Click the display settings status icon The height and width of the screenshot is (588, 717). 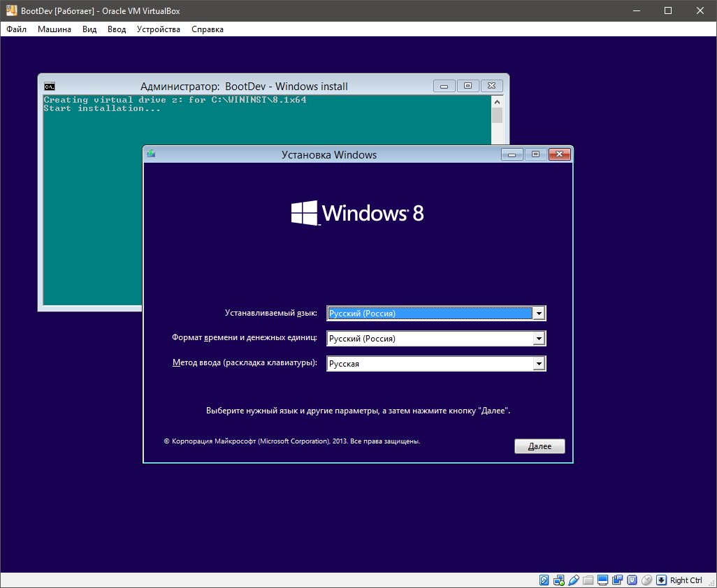(x=602, y=580)
